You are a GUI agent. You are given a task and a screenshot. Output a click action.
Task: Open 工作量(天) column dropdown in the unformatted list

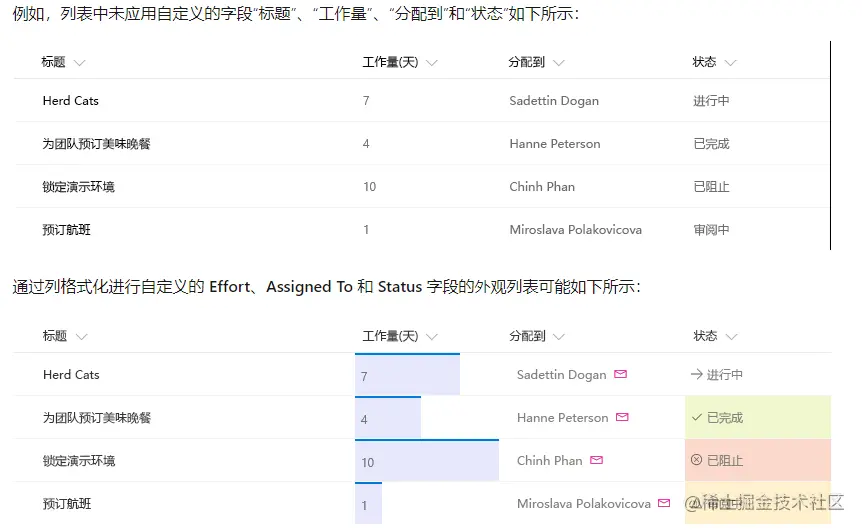432,63
